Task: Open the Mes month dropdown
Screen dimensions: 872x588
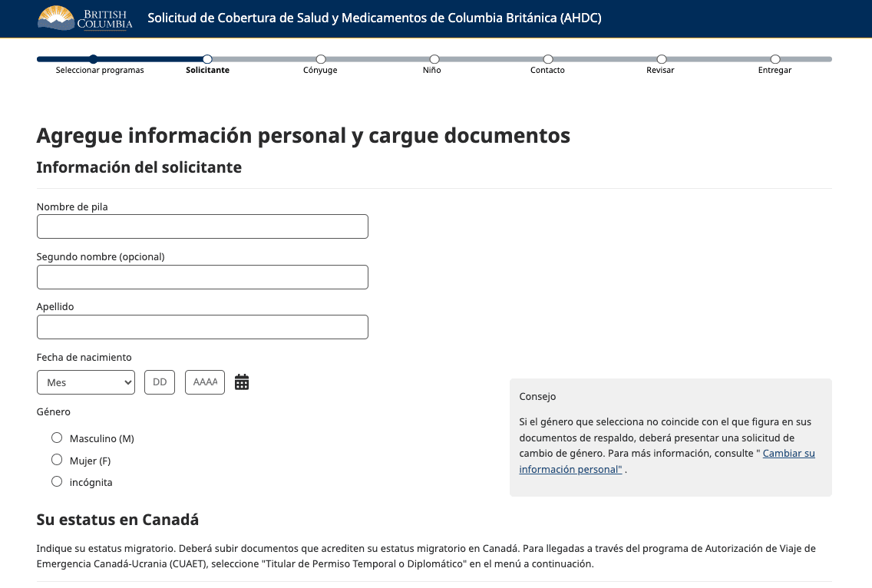Action: coord(86,382)
